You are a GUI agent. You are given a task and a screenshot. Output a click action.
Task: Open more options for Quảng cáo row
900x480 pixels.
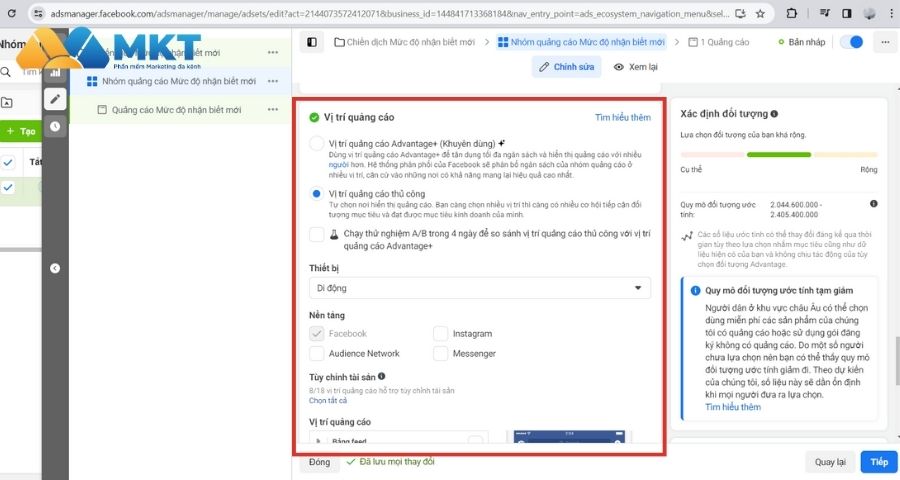coord(272,109)
